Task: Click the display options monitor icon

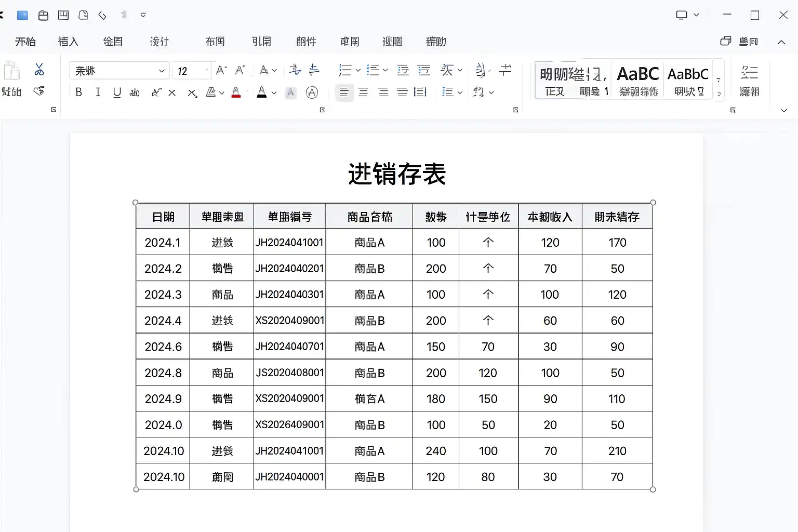Action: pyautogui.click(x=682, y=15)
